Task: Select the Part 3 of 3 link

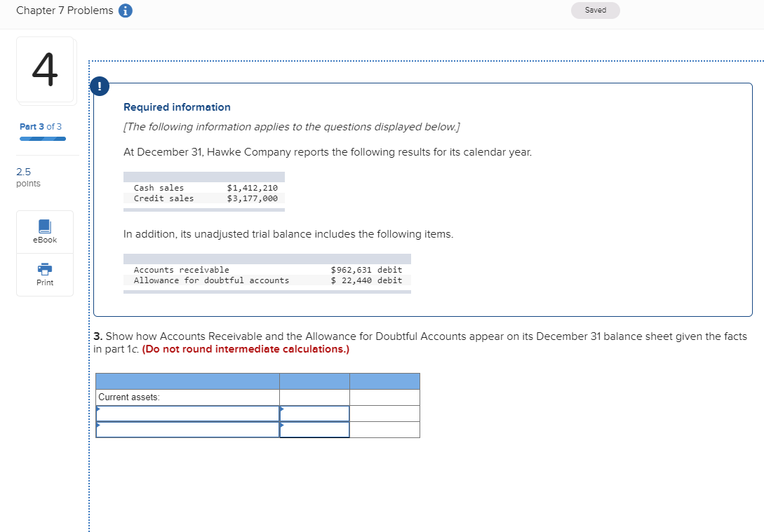Action: click(41, 126)
